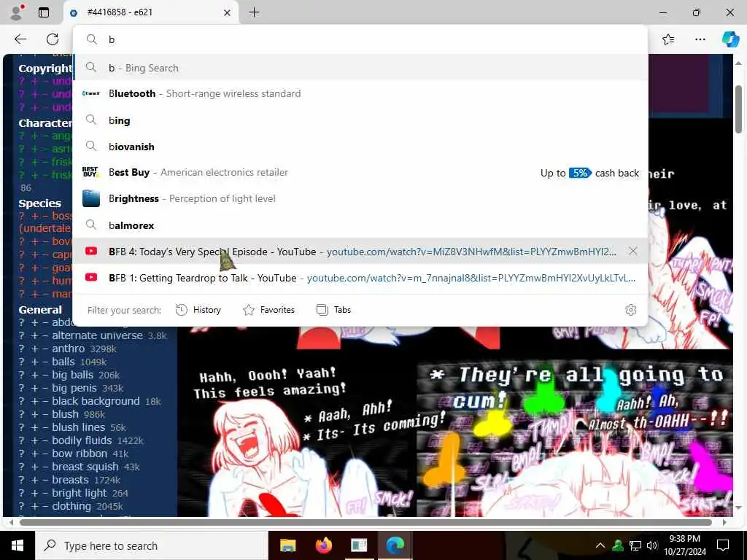747x560 pixels.
Task: Open Windows Start menu
Action: coord(18,545)
